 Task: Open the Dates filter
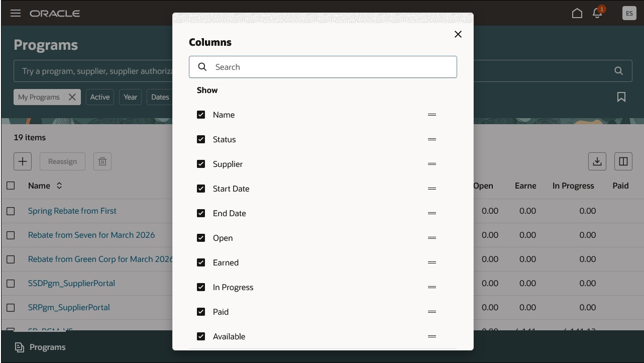pyautogui.click(x=160, y=97)
